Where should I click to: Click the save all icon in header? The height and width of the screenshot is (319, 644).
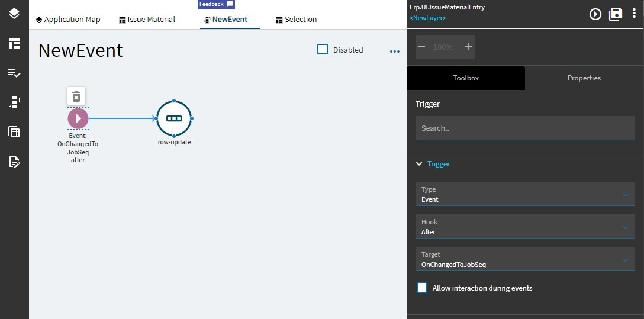coord(615,14)
